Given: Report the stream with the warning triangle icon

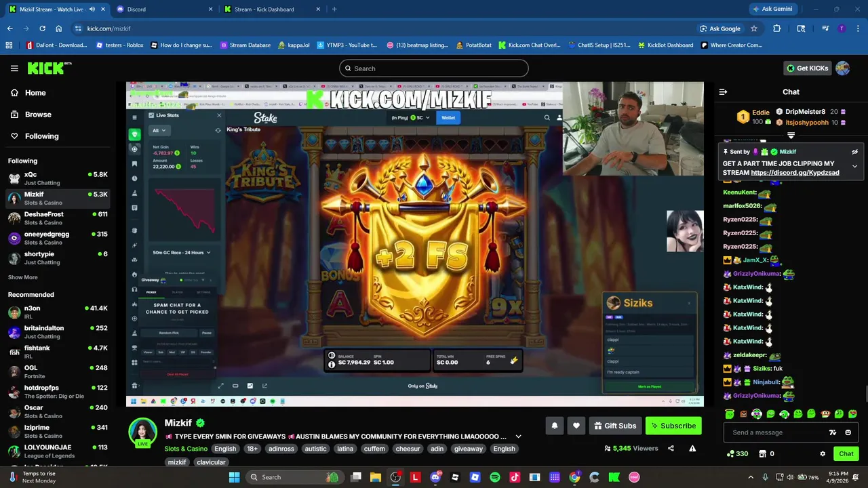Looking at the screenshot, I should [692, 449].
